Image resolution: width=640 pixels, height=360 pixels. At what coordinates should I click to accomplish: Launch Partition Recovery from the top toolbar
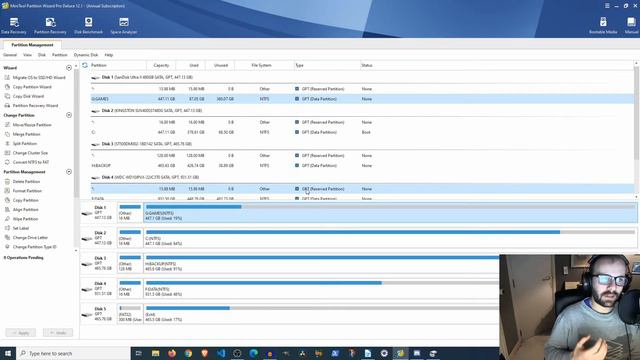(50, 26)
